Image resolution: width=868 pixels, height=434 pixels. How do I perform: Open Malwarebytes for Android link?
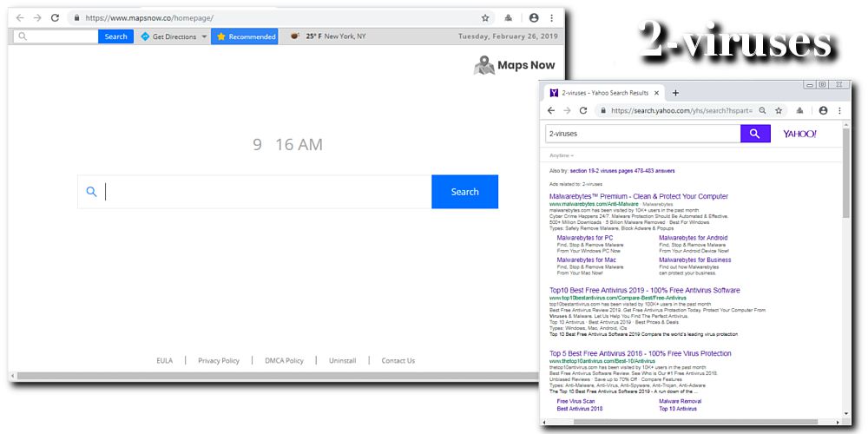pos(694,238)
